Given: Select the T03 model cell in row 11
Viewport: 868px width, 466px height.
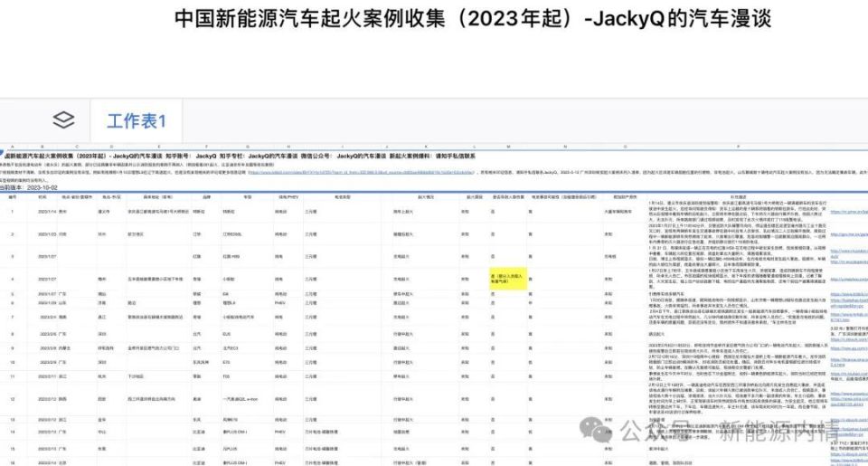Looking at the screenshot, I should click(226, 376).
